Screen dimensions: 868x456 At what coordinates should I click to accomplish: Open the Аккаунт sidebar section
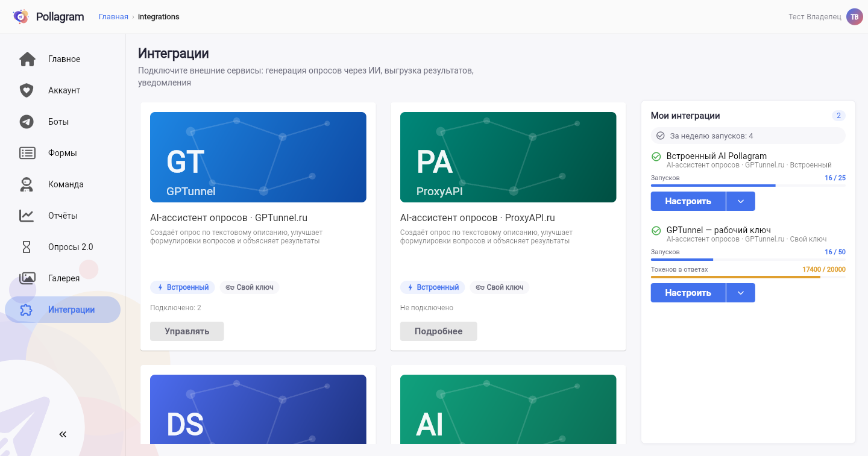coord(63,90)
